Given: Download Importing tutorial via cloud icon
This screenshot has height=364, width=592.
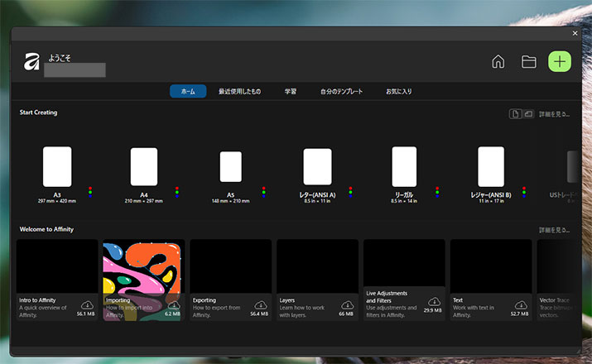Looking at the screenshot, I should point(174,304).
